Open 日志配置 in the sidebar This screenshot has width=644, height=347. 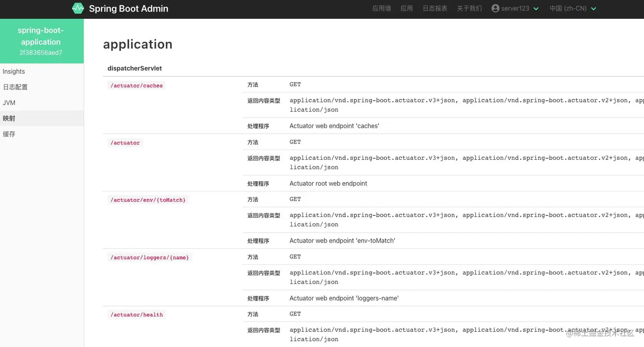42,87
